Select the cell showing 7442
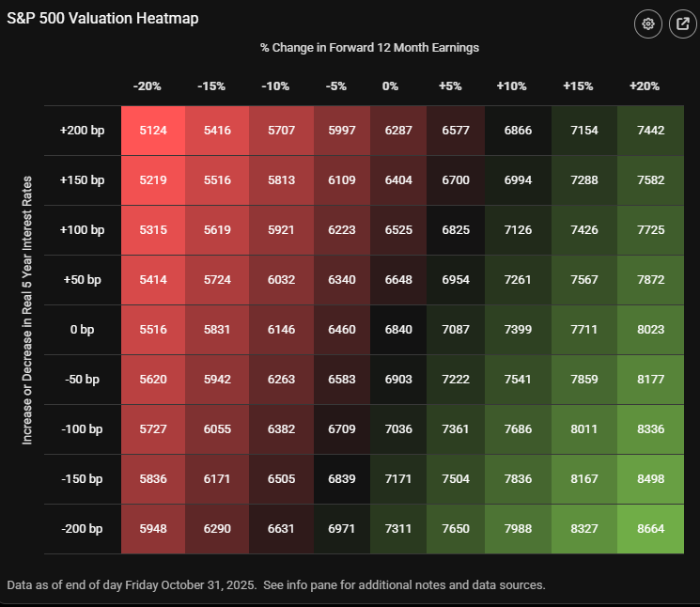This screenshot has height=607, width=700. click(650, 131)
